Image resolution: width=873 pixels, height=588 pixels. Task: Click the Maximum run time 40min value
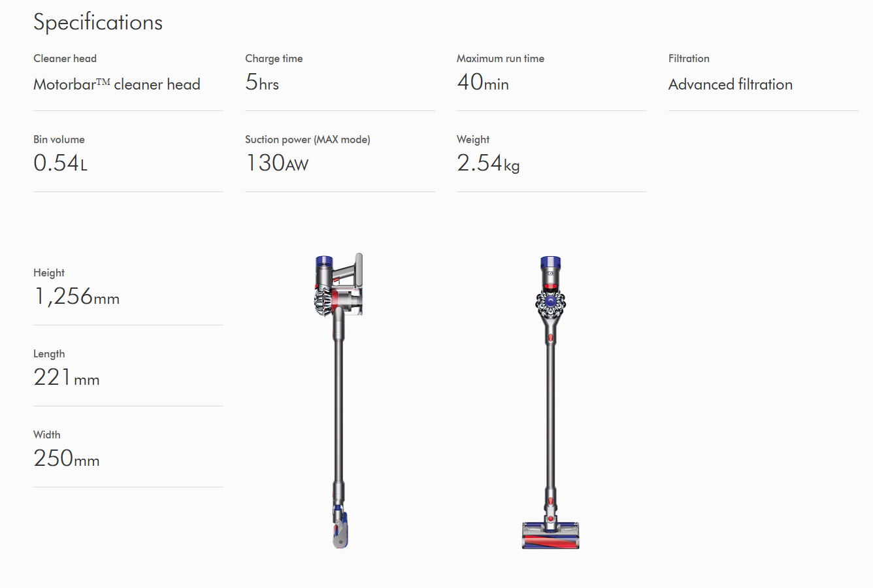(483, 82)
